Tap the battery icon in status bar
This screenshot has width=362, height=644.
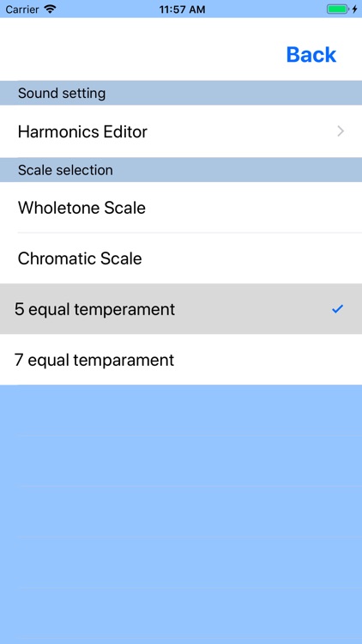pos(338,9)
